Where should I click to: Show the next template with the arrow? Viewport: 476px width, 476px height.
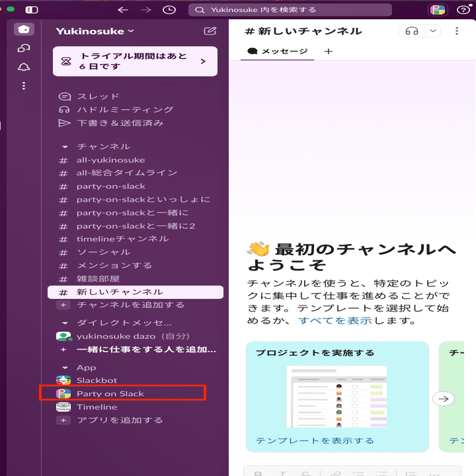[x=443, y=399]
